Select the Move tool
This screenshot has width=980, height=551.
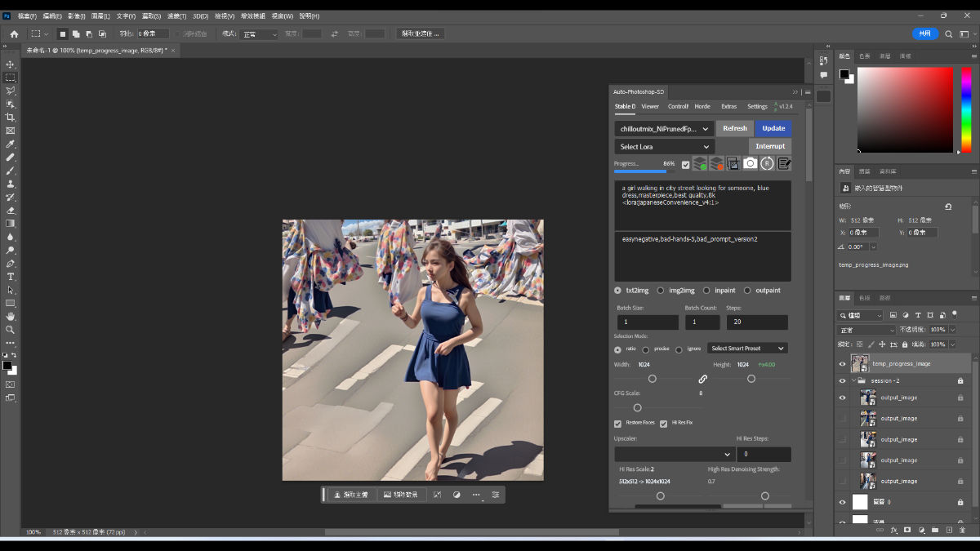click(11, 64)
